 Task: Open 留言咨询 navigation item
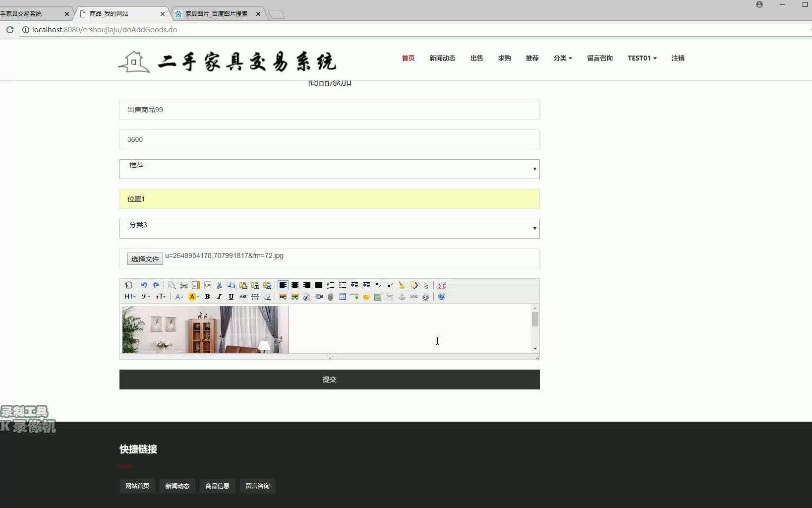(x=600, y=58)
